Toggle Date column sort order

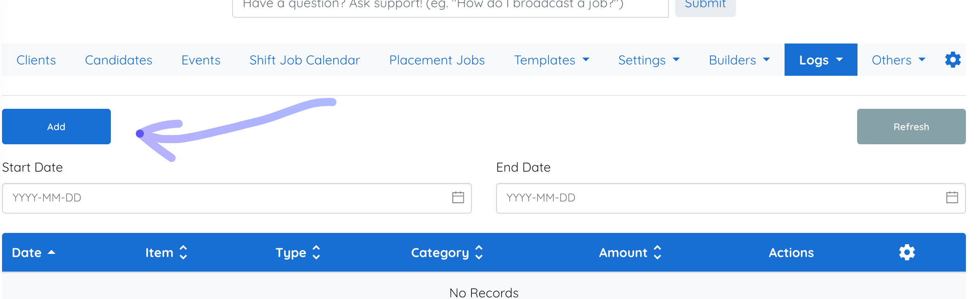tap(34, 252)
